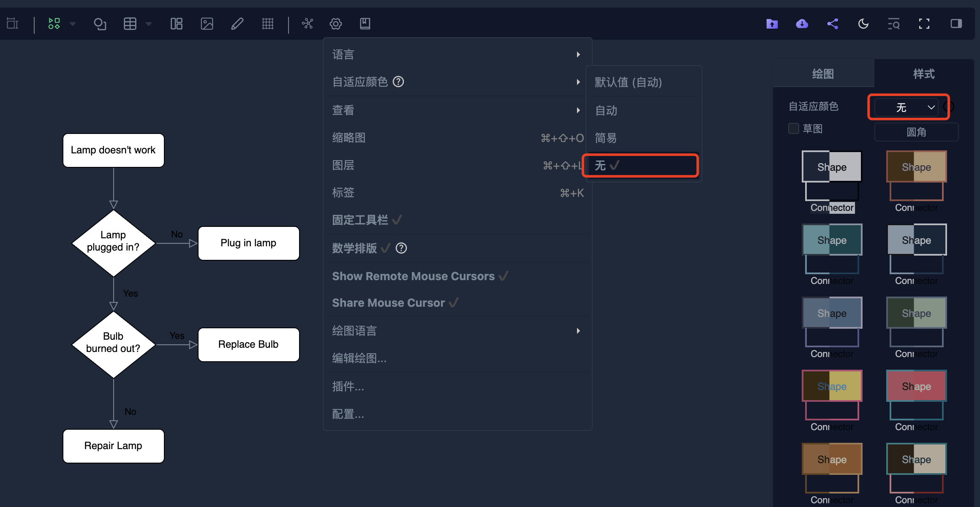Toggle dark mode with the moon icon
This screenshot has width=980, height=507.
pyautogui.click(x=863, y=24)
